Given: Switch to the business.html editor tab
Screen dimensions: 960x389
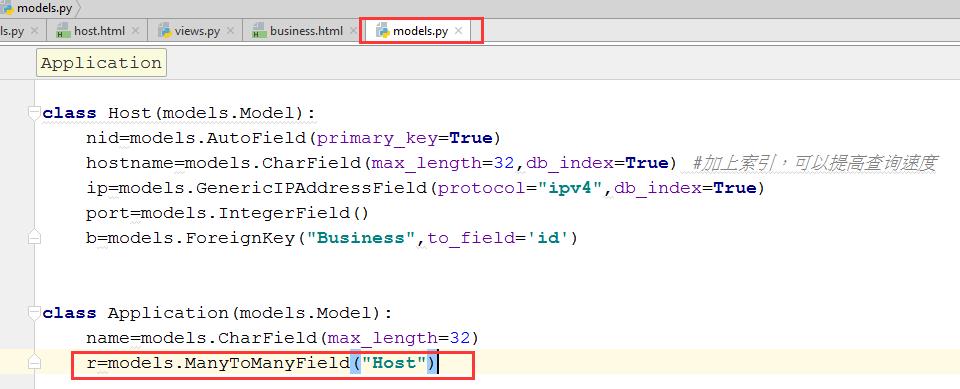Looking at the screenshot, I should 306,31.
